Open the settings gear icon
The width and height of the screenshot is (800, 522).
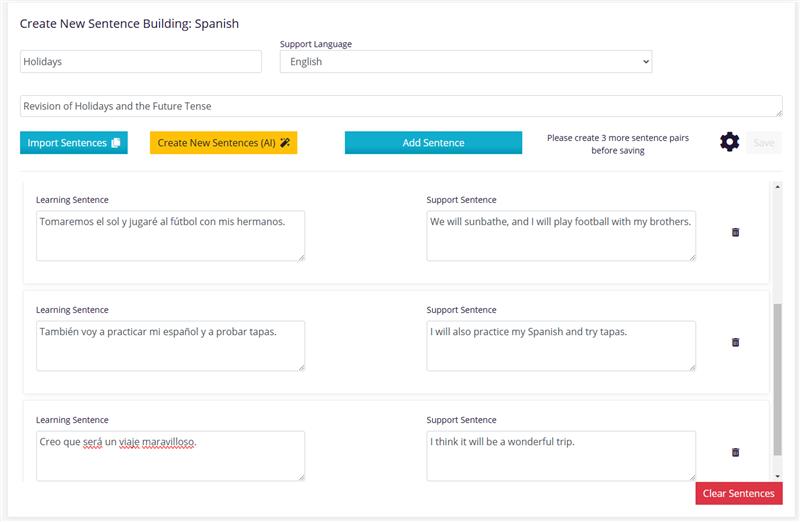point(729,142)
